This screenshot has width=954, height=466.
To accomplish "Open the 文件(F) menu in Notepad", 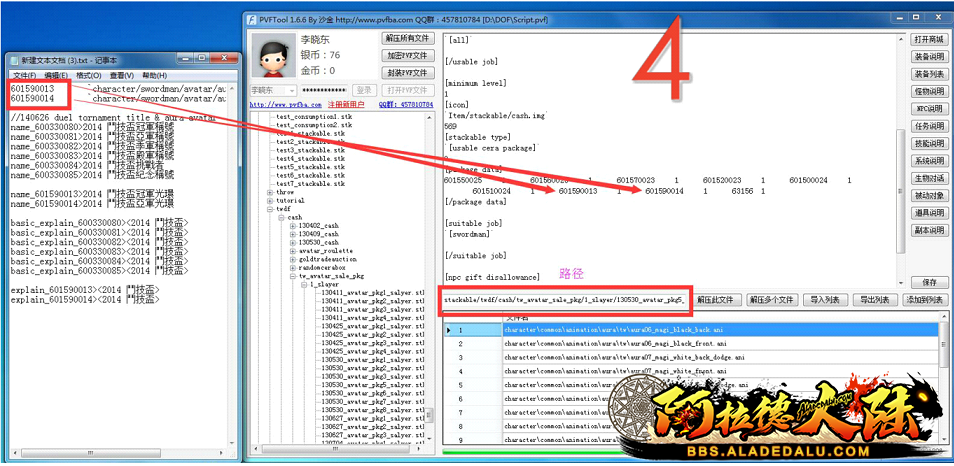I will tap(24, 76).
